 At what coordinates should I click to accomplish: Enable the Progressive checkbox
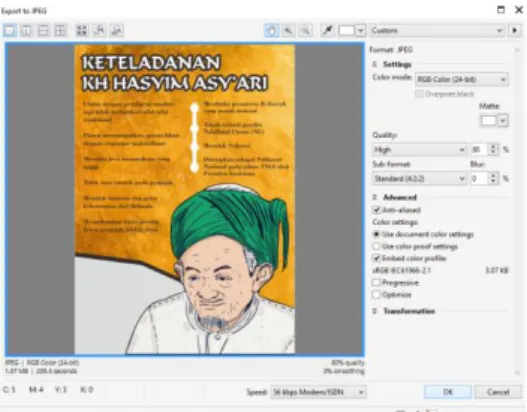(x=376, y=283)
